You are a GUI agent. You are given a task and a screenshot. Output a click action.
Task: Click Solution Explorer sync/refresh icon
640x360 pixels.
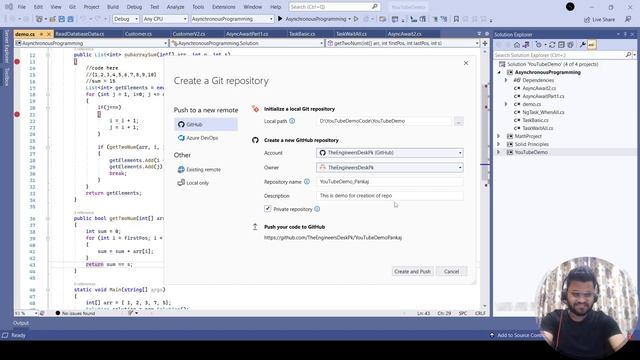[552, 45]
